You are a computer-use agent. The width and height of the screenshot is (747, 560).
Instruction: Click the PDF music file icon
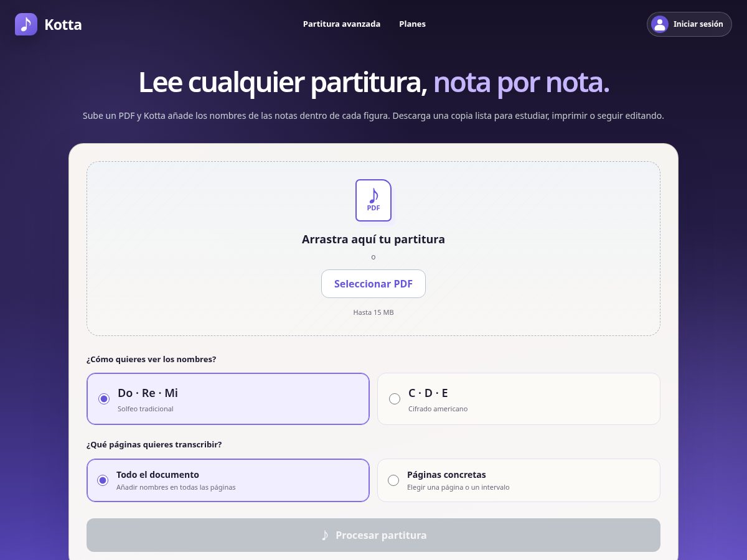pos(374,200)
